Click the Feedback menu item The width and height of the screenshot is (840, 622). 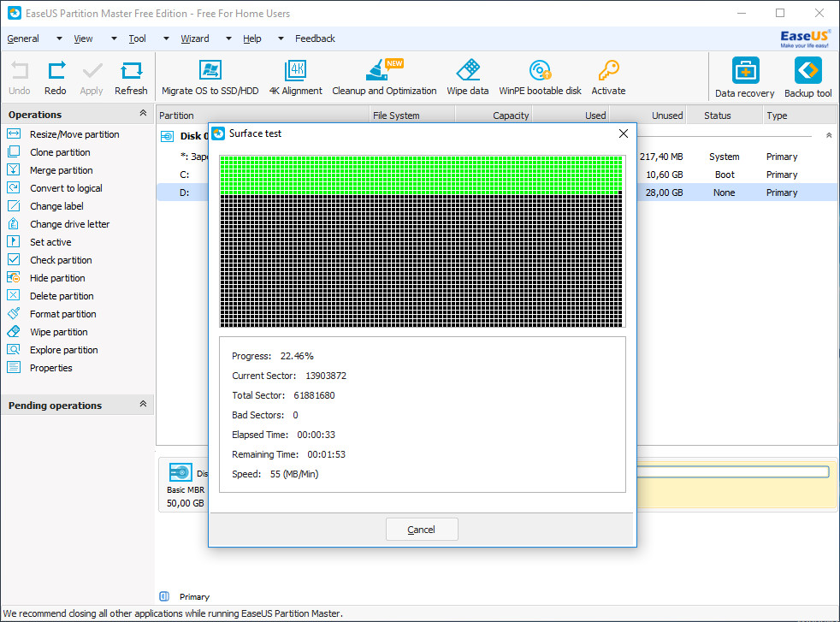315,39
